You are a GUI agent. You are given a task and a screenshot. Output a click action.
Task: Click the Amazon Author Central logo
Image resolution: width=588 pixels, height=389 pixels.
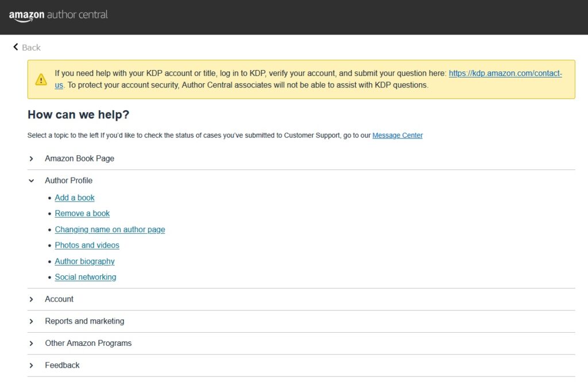coord(58,16)
